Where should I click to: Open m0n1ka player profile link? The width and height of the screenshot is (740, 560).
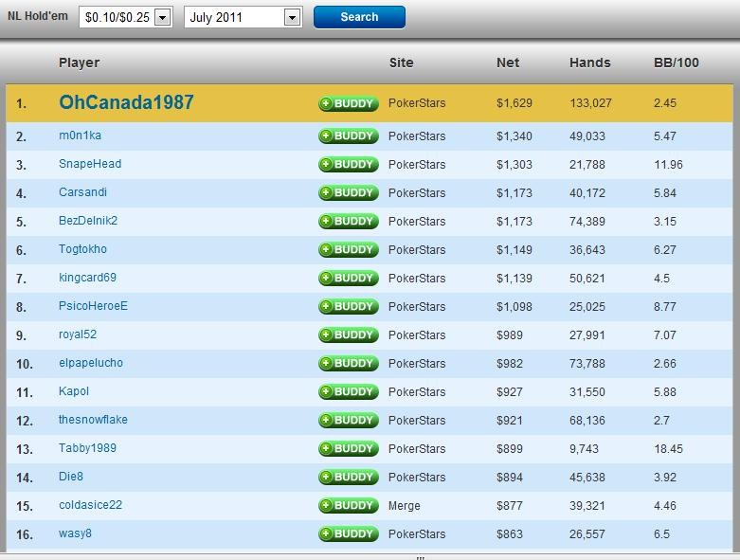[80, 135]
